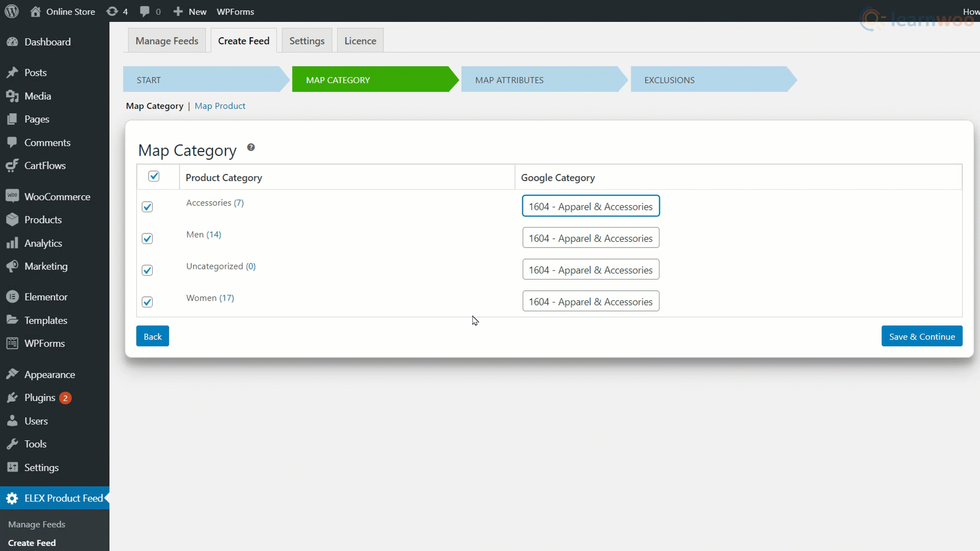Uncheck the Accessories category checkbox
980x551 pixels.
[148, 207]
